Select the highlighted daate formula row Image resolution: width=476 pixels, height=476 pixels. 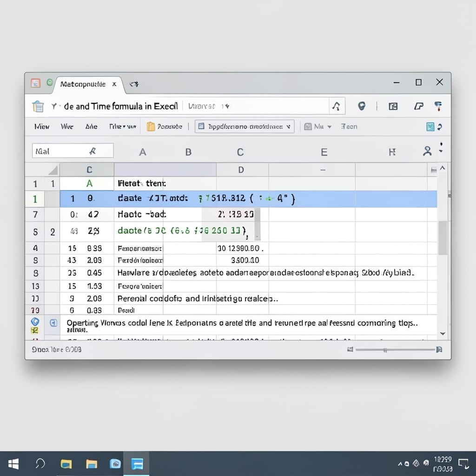coord(248,199)
